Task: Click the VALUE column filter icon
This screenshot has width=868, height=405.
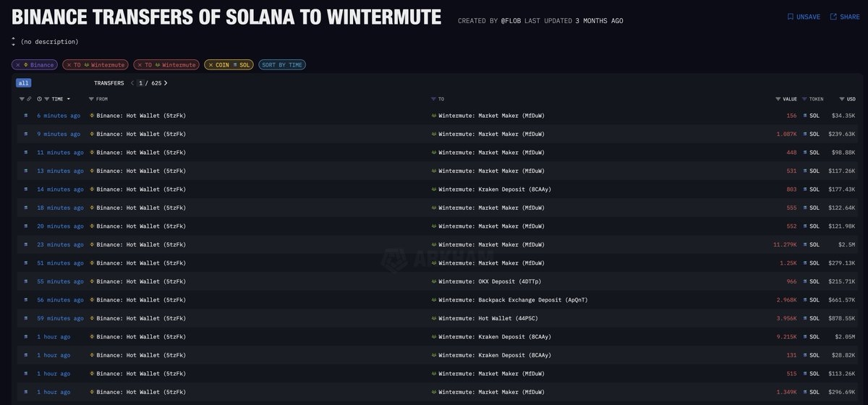Action: (x=778, y=98)
